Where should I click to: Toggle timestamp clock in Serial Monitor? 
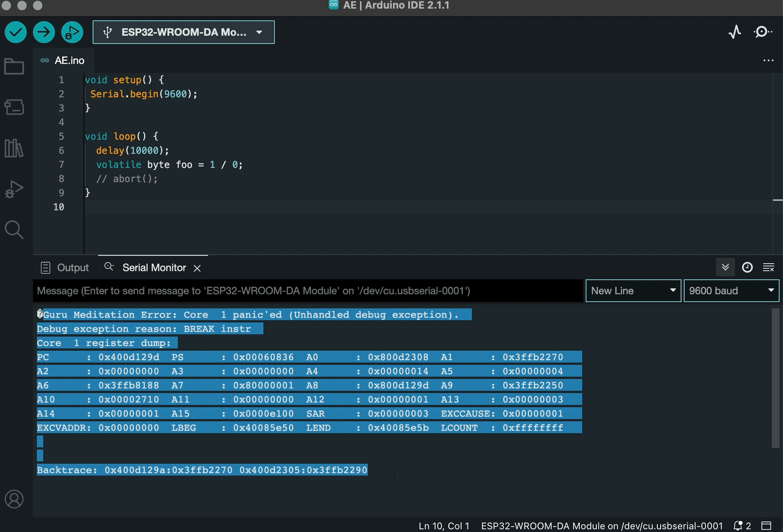point(747,267)
